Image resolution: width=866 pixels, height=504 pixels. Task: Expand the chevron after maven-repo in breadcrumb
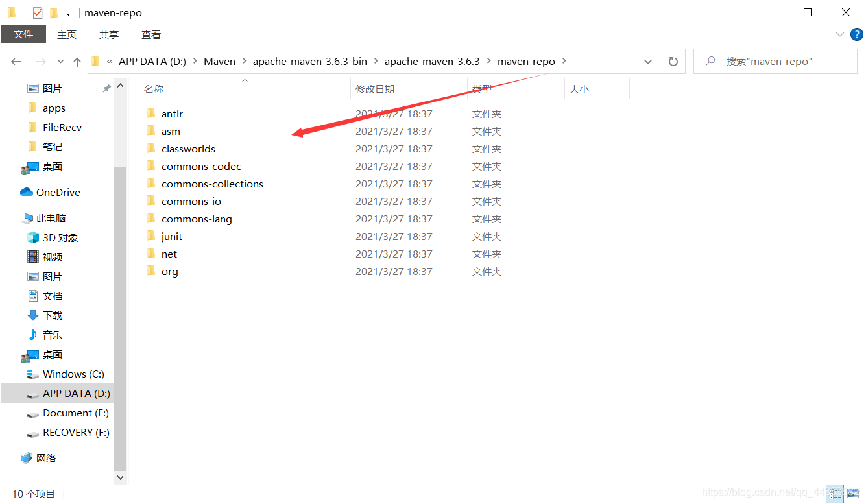tap(564, 61)
